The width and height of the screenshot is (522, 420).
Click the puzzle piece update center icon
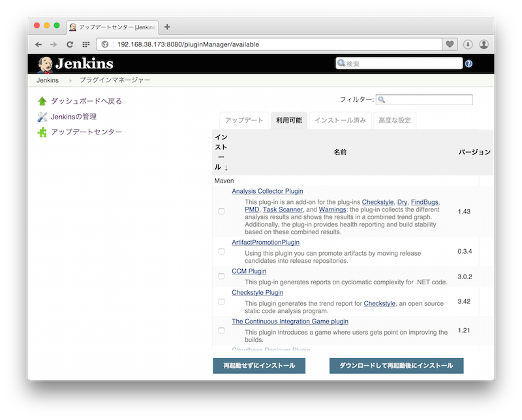pos(42,132)
